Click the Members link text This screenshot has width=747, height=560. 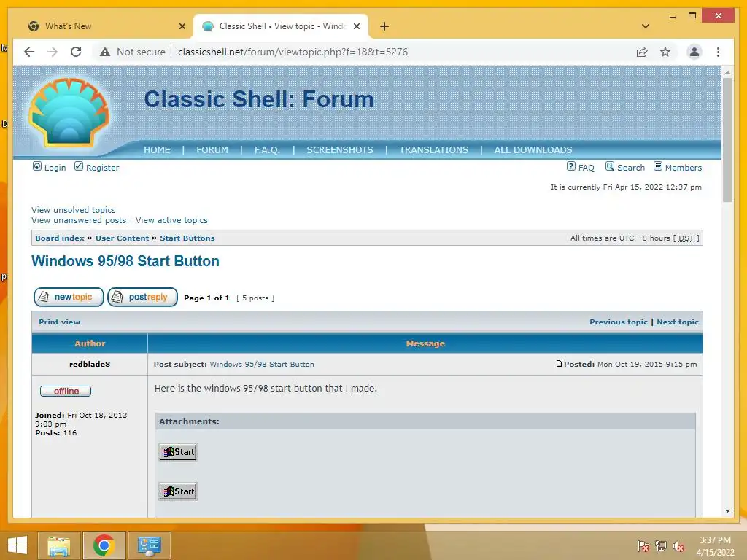coord(683,168)
